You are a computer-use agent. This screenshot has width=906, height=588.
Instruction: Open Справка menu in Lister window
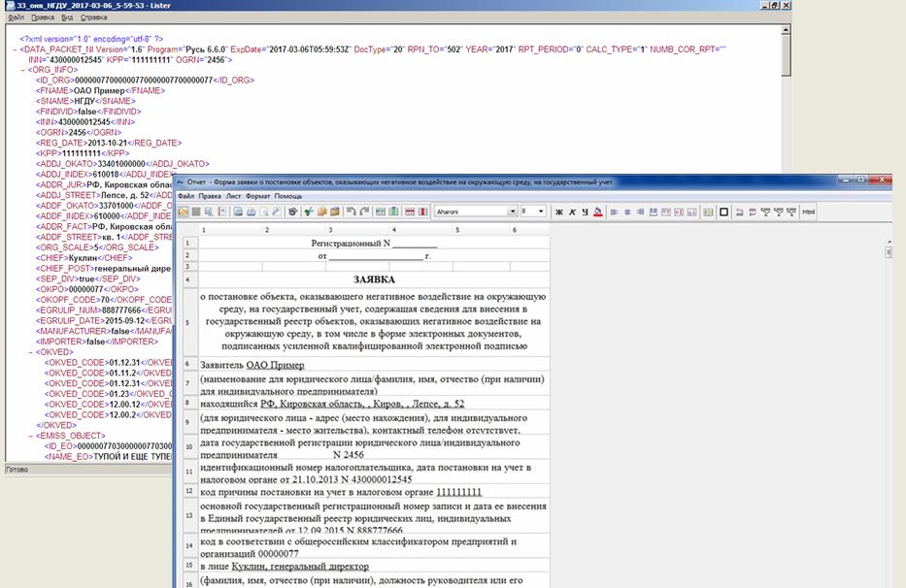(94, 17)
